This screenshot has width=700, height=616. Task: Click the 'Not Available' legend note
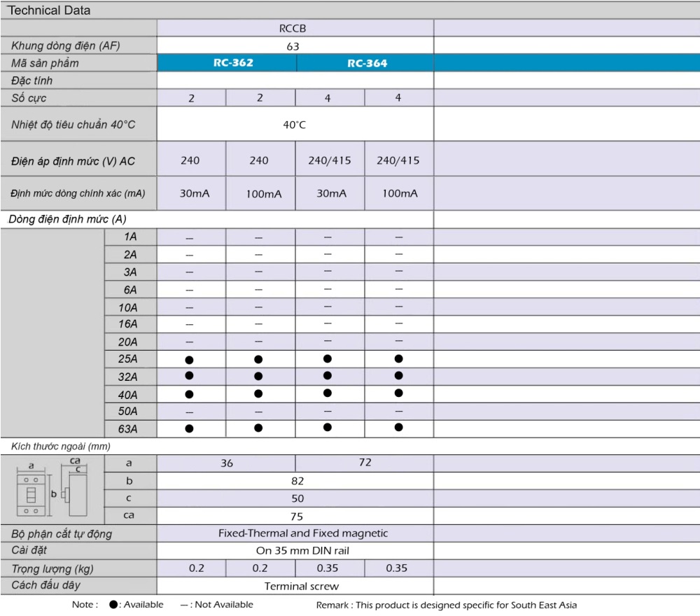coord(216,605)
